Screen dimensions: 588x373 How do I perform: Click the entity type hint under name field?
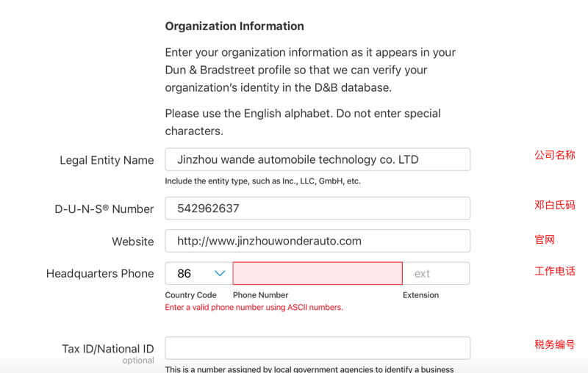coord(263,181)
